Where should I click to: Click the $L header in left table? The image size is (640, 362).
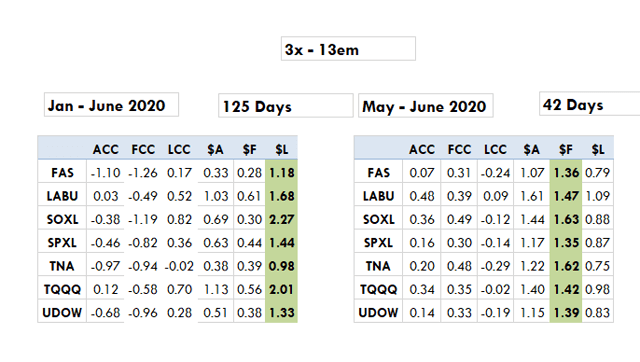click(x=282, y=149)
